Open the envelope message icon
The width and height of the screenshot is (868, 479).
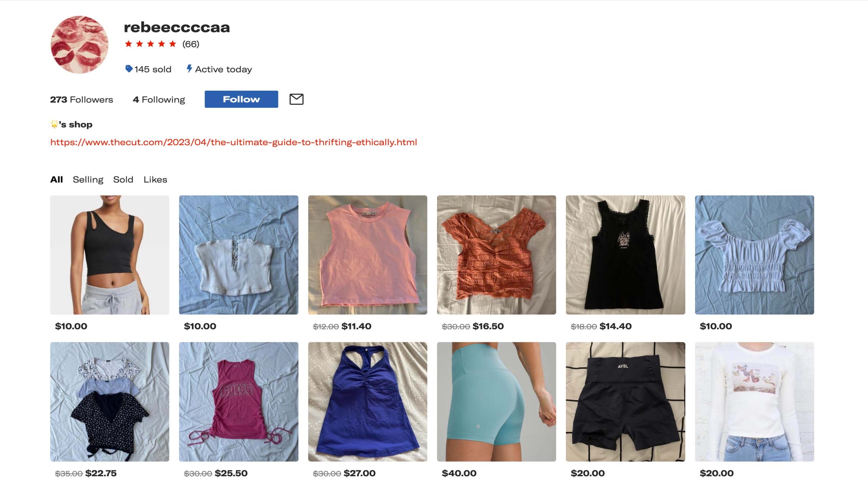(x=296, y=99)
